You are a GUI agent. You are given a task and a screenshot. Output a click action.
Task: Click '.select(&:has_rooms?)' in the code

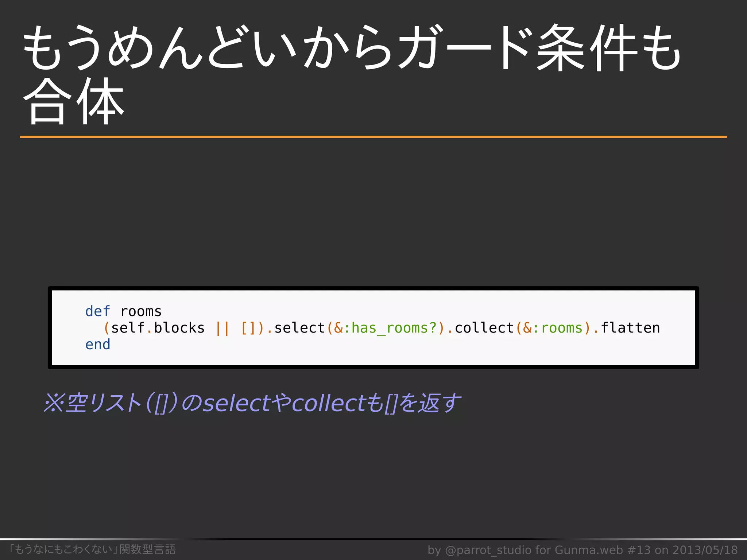click(x=356, y=328)
